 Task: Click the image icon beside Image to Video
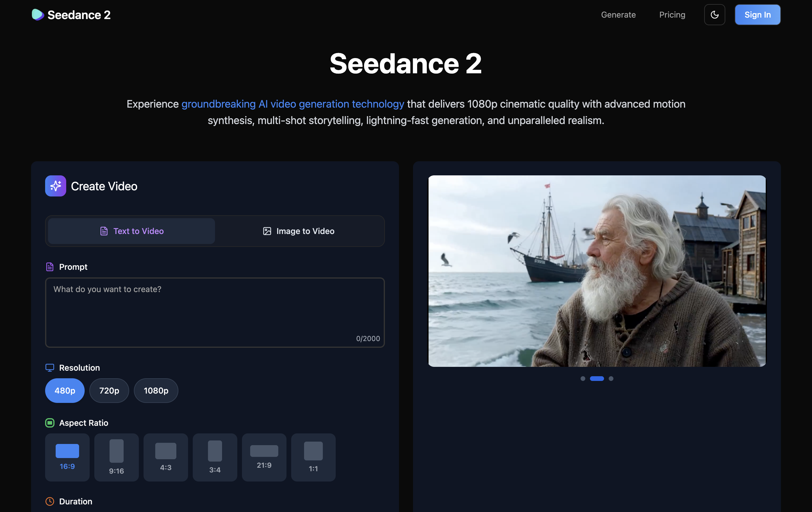coord(267,231)
